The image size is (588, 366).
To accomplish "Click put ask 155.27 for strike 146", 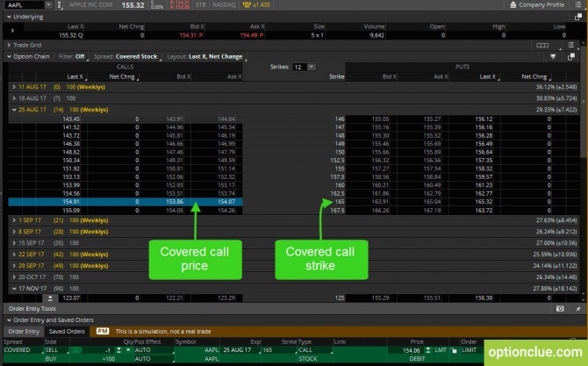I will (x=432, y=118).
